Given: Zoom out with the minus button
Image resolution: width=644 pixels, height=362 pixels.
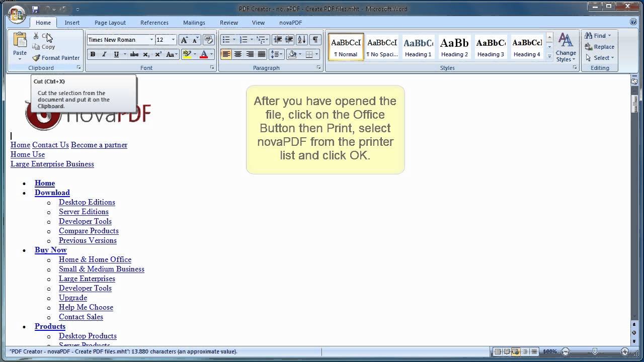Looking at the screenshot, I should click(566, 352).
